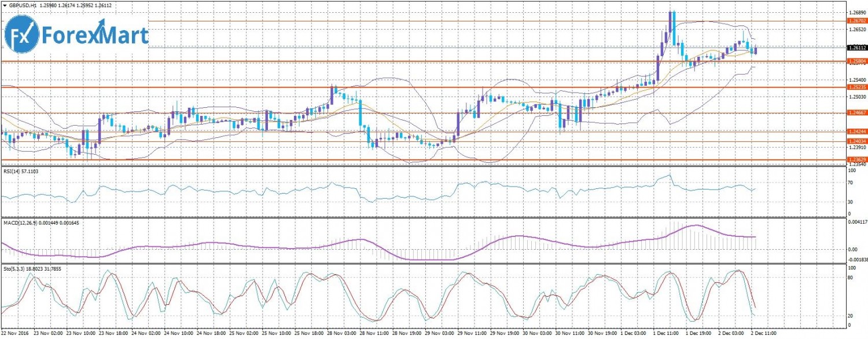The width and height of the screenshot is (868, 339).
Task: Select the 1.24244 price level label
Action: coord(856,132)
